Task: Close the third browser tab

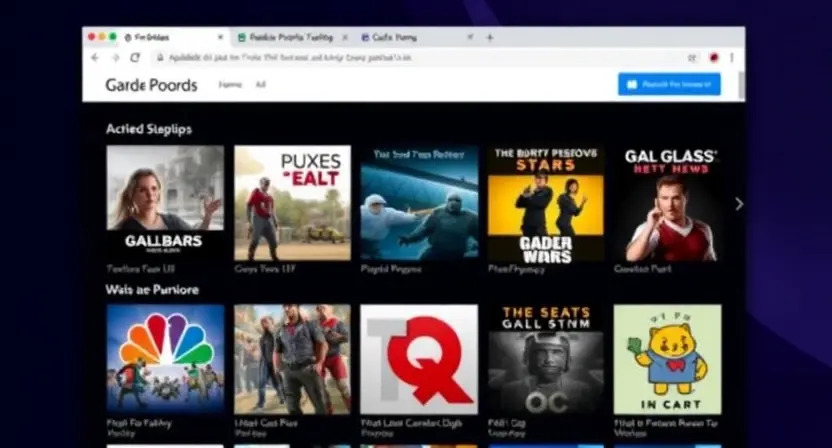Action: [x=470, y=37]
